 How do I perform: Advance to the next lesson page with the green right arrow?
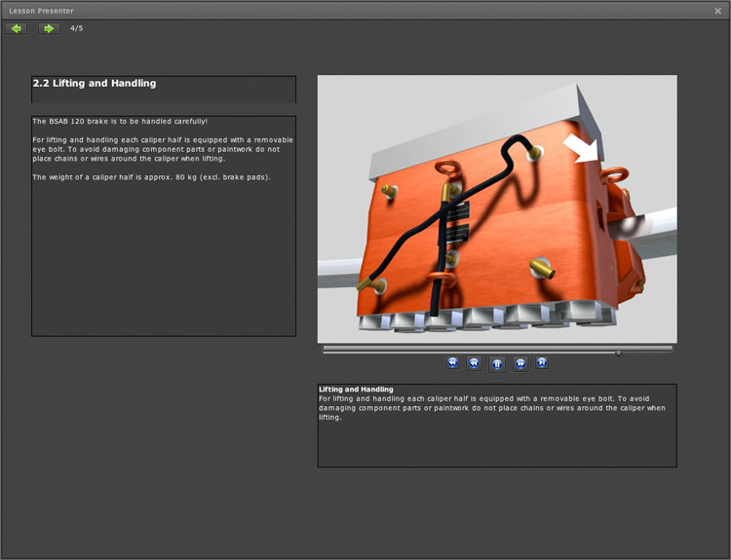[49, 28]
